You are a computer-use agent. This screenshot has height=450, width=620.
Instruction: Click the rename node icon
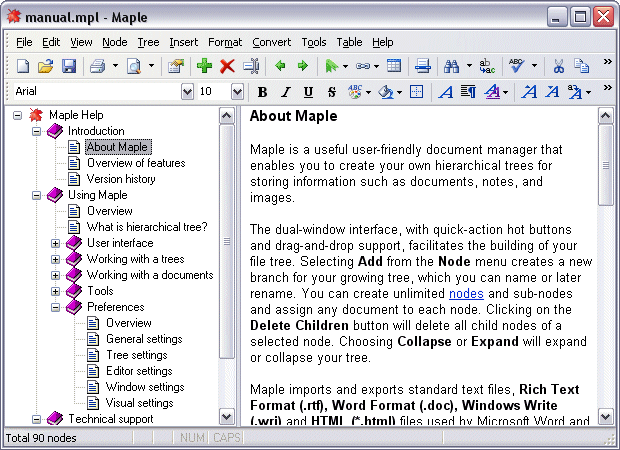click(x=251, y=66)
